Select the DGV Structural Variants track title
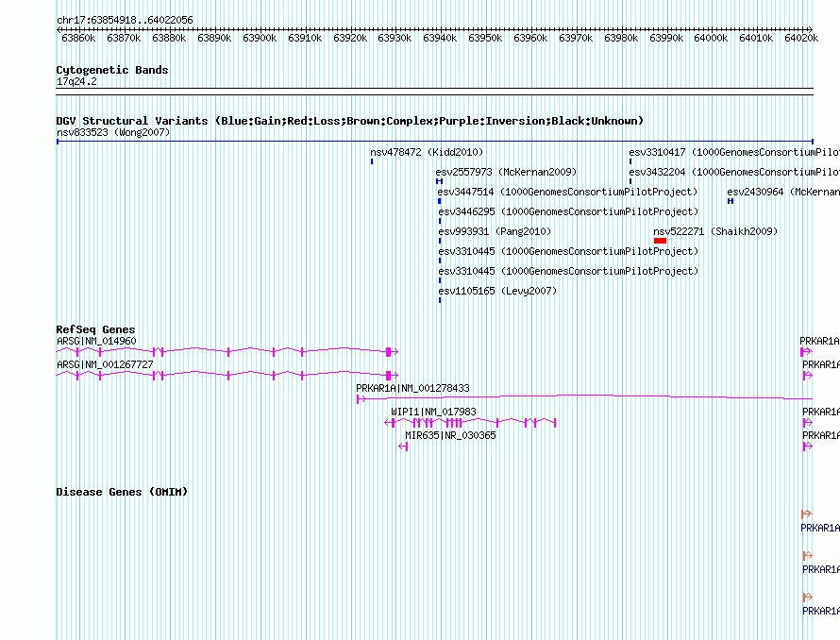Image resolution: width=840 pixels, height=640 pixels. [x=350, y=121]
